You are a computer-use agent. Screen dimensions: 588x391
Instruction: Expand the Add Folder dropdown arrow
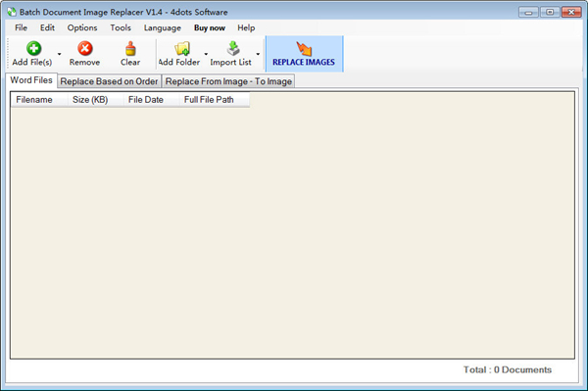[206, 54]
